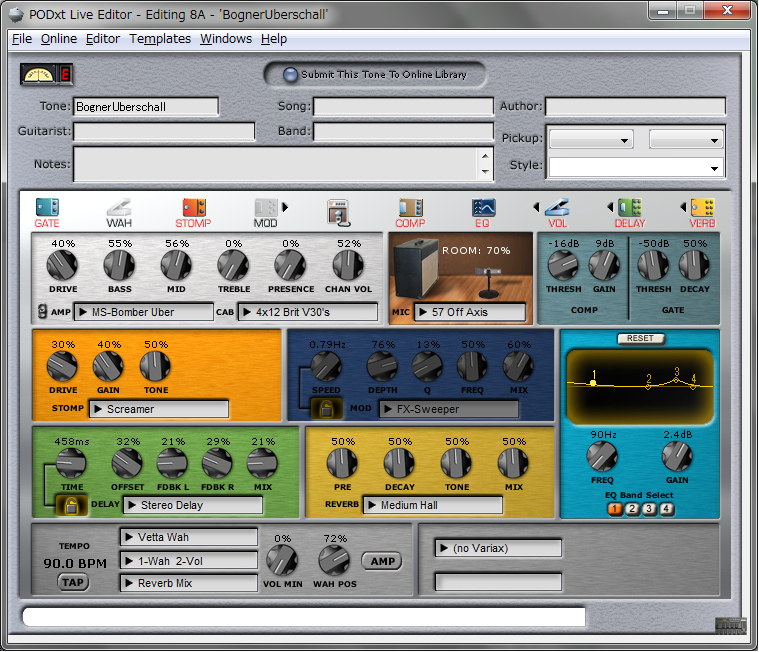Click the DELAY tempo lock icon
The width and height of the screenshot is (759, 652).
click(71, 506)
